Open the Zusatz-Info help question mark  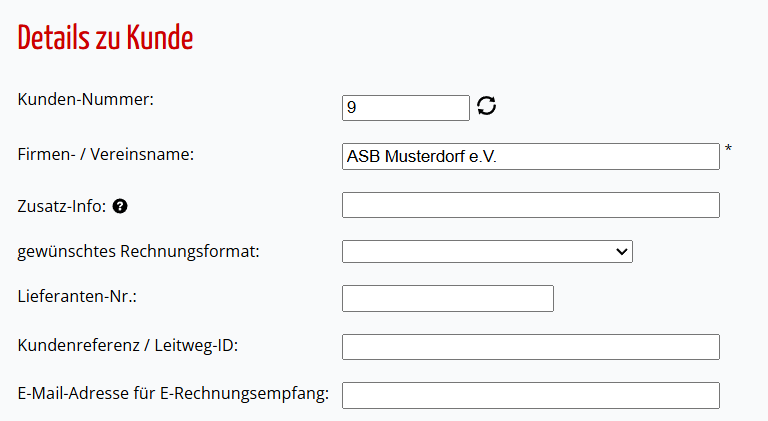tap(120, 206)
